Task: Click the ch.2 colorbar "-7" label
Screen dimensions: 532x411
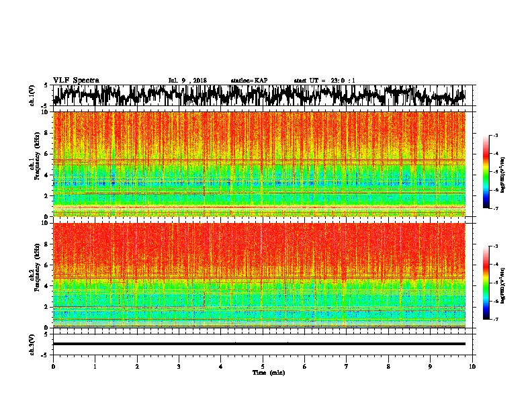Action: click(495, 319)
